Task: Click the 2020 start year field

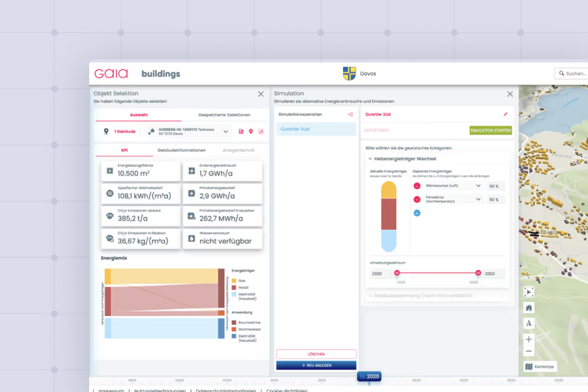Action: click(x=381, y=273)
